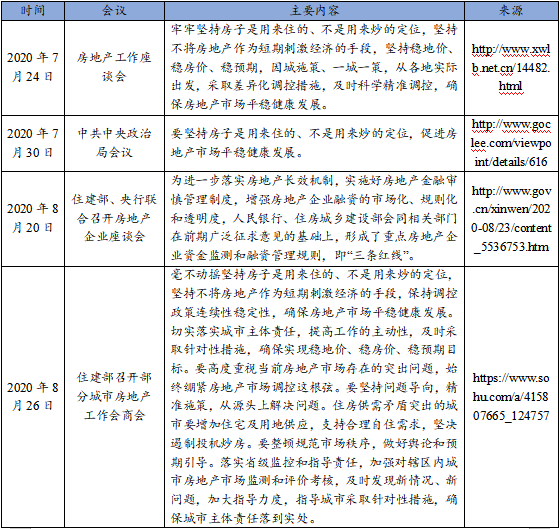The image size is (560, 529).
Task: Open the gov.cn xinwen source link
Action: (511, 219)
